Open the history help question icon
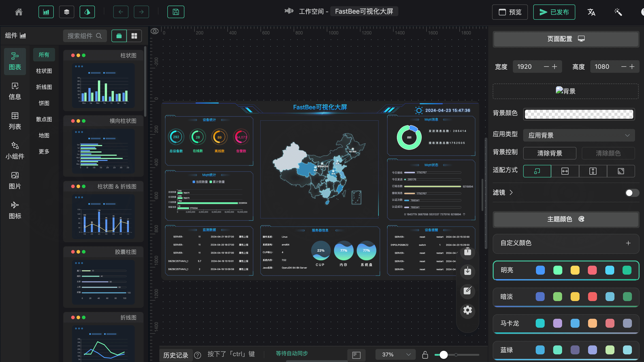The height and width of the screenshot is (362, 644). (198, 355)
